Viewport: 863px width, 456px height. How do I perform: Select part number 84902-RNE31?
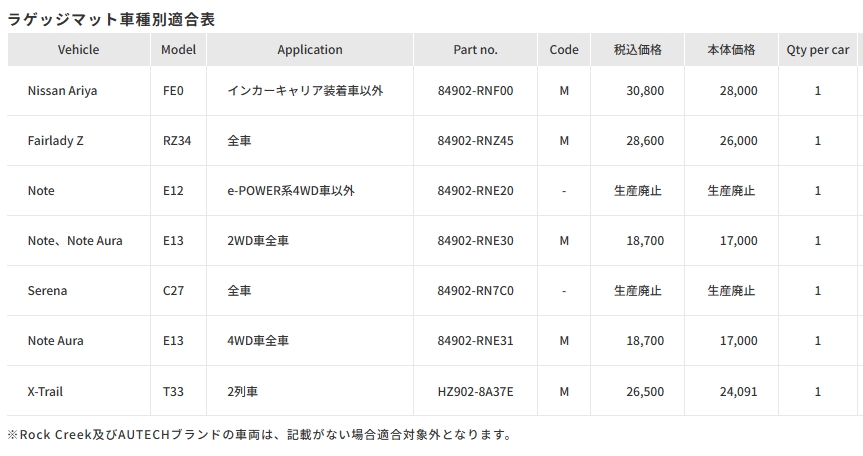point(476,341)
